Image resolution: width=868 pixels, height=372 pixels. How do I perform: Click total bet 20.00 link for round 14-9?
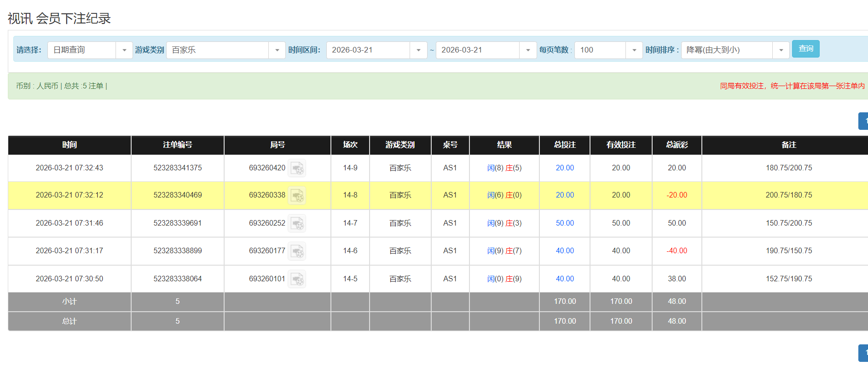(565, 168)
